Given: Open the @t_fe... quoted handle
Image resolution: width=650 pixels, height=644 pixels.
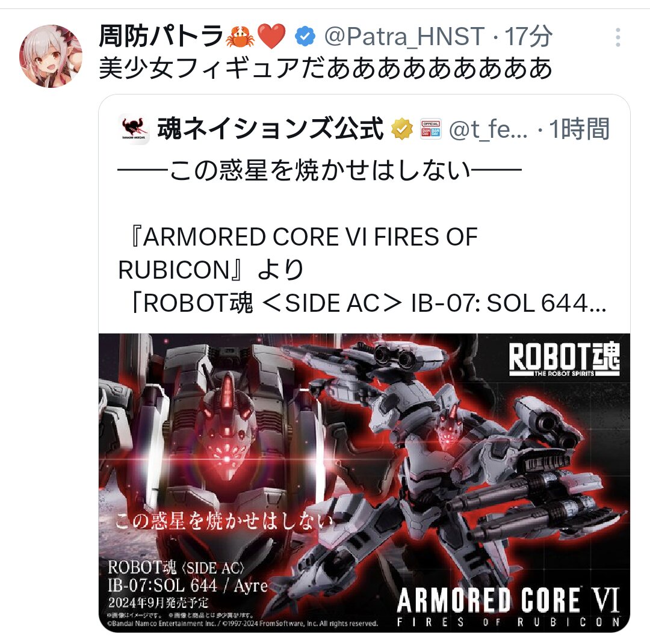Looking at the screenshot, I should (x=488, y=129).
